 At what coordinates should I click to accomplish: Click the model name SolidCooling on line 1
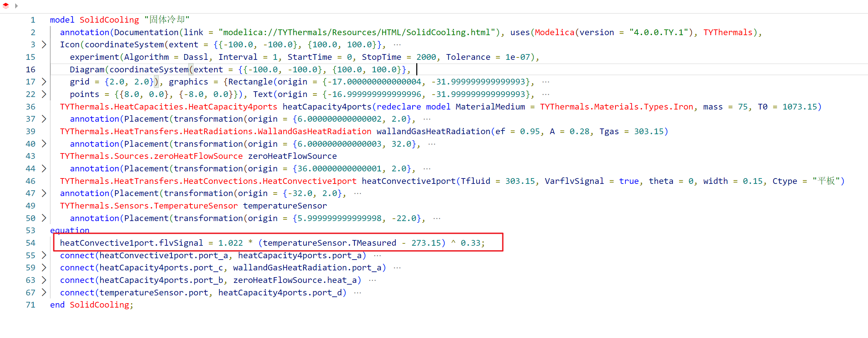109,20
